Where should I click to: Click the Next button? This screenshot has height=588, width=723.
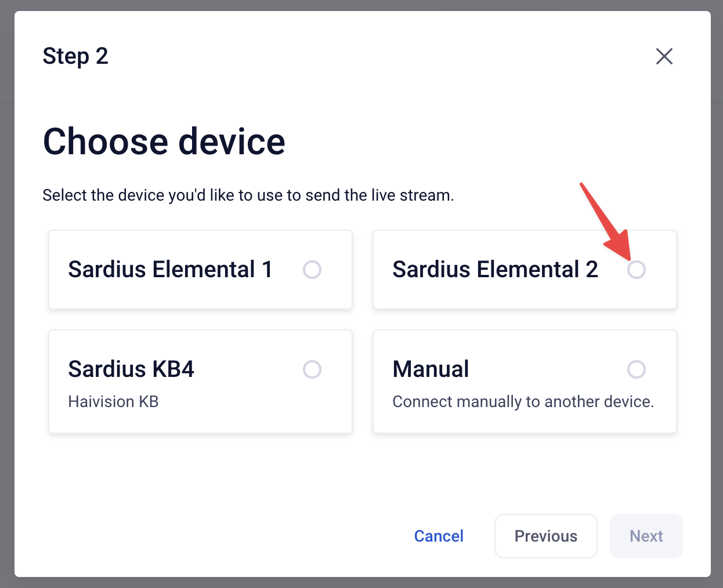[646, 536]
